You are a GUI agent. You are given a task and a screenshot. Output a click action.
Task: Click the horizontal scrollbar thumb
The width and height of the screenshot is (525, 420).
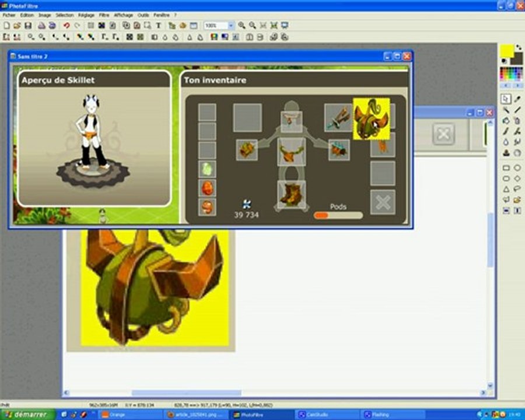click(186, 393)
